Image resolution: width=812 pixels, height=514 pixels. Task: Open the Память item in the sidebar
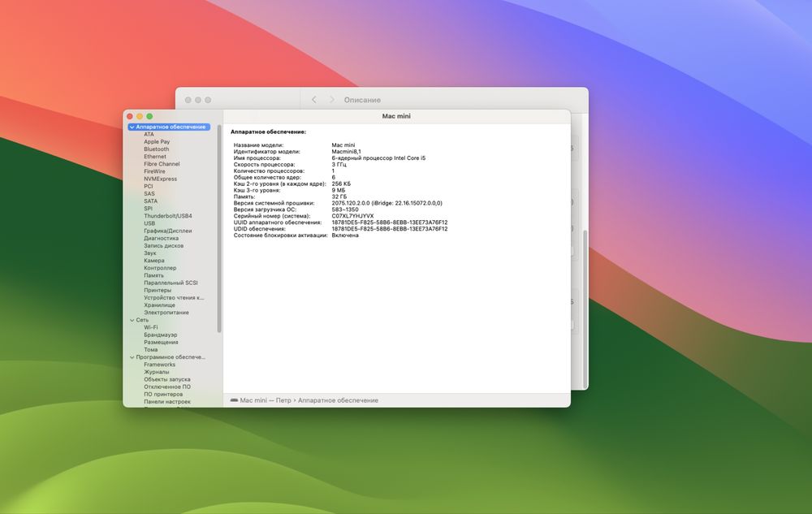(x=153, y=276)
